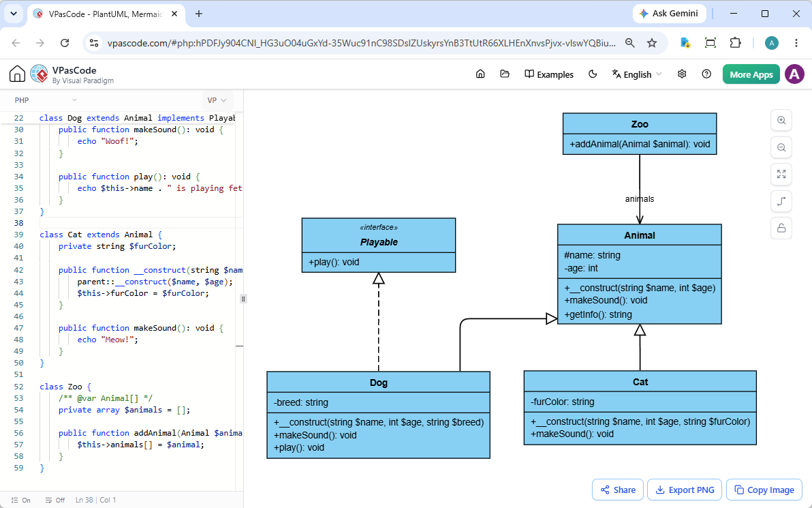Click the browser forward arrow
The width and height of the screenshot is (812, 508).
[40, 43]
